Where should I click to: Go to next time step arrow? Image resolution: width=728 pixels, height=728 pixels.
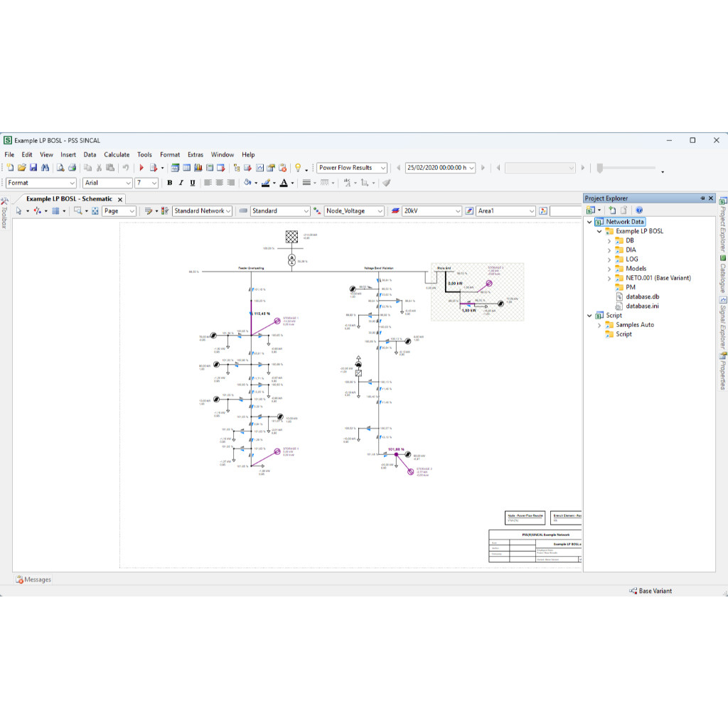pyautogui.click(x=483, y=168)
